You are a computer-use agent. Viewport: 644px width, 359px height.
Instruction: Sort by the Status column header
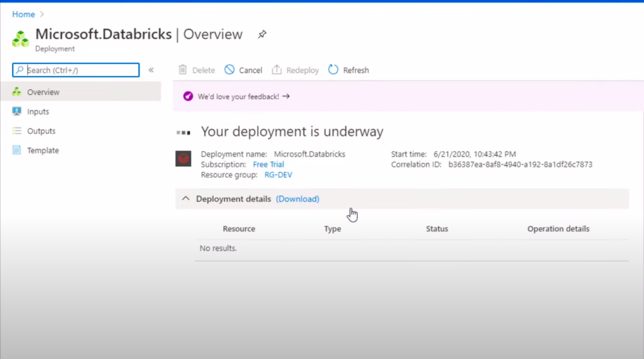436,229
